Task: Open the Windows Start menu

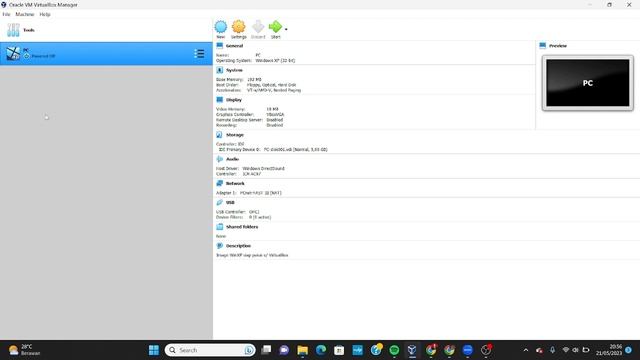Action: click(154, 350)
